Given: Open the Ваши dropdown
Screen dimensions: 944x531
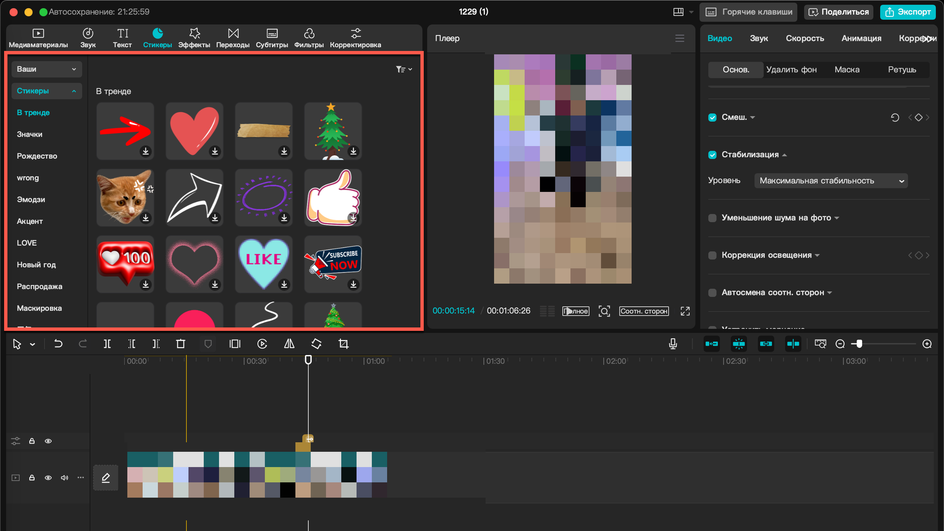Looking at the screenshot, I should click(x=46, y=69).
